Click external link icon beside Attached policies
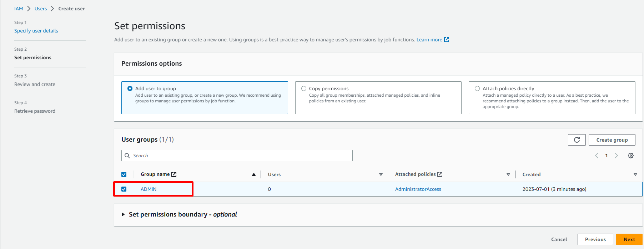The image size is (644, 249). pos(440,174)
